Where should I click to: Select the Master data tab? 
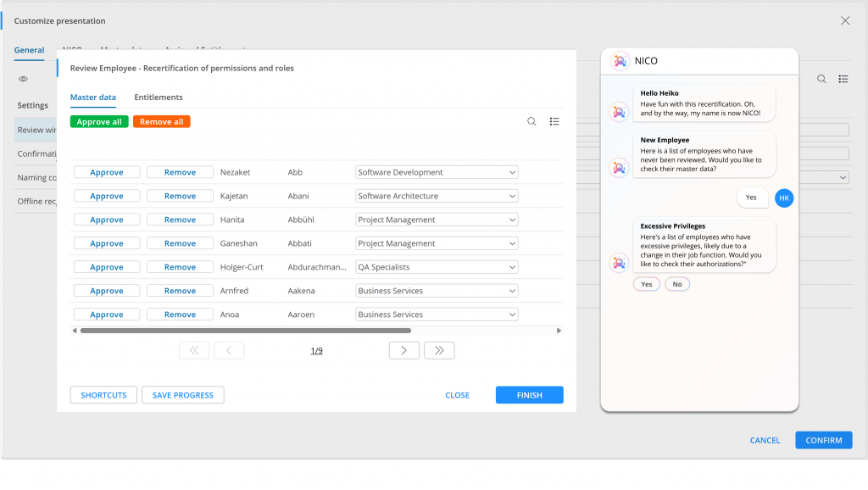click(x=93, y=97)
